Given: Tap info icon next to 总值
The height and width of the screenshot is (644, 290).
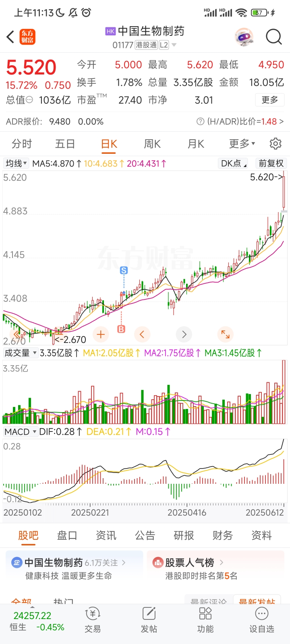Looking at the screenshot, I should (x=29, y=99).
